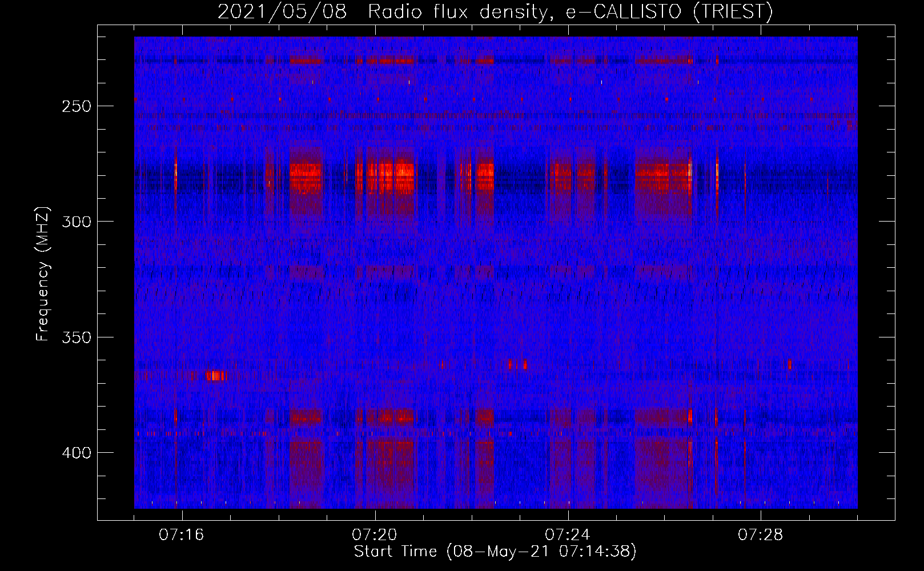
Task: Click the 07:16 time tick label
Action: pos(182,535)
